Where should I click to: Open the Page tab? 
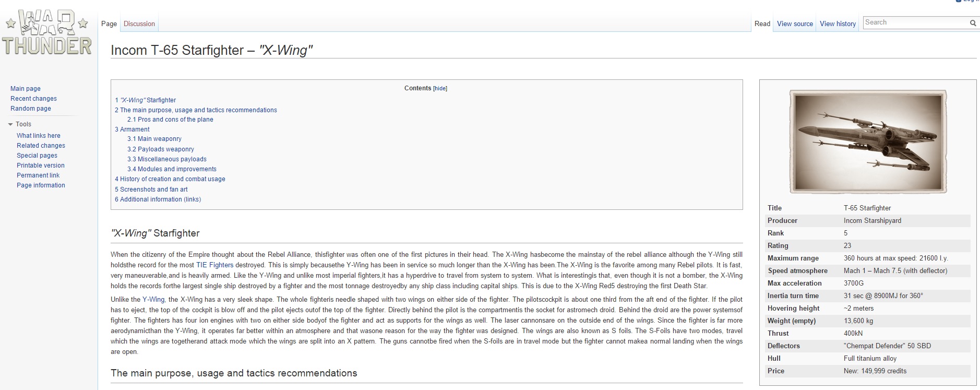click(x=109, y=23)
